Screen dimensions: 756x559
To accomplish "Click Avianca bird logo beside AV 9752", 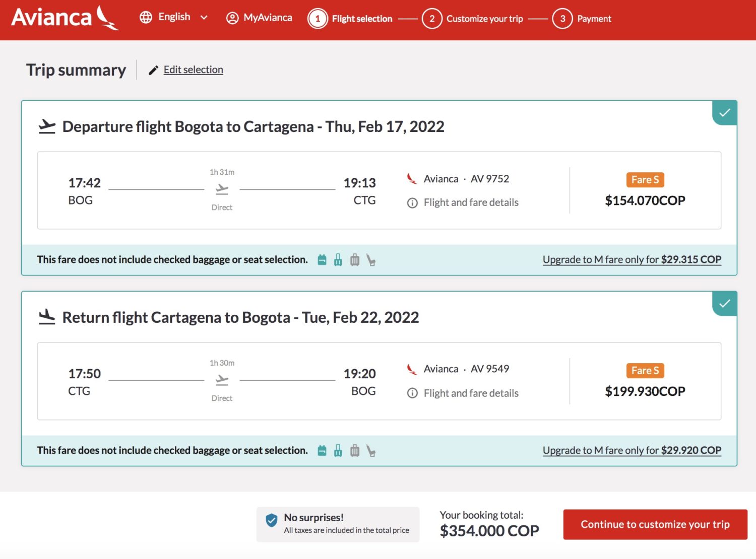I will click(412, 179).
